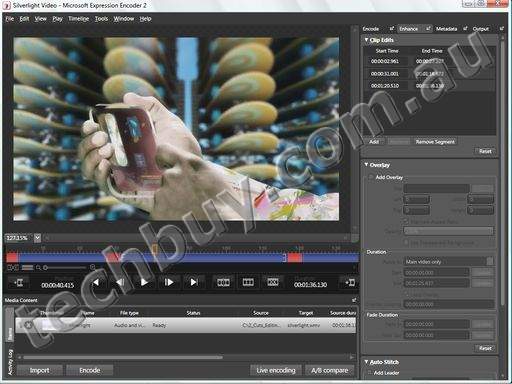Image resolution: width=512 pixels, height=384 pixels.
Task: Open the Window menu
Action: point(124,19)
